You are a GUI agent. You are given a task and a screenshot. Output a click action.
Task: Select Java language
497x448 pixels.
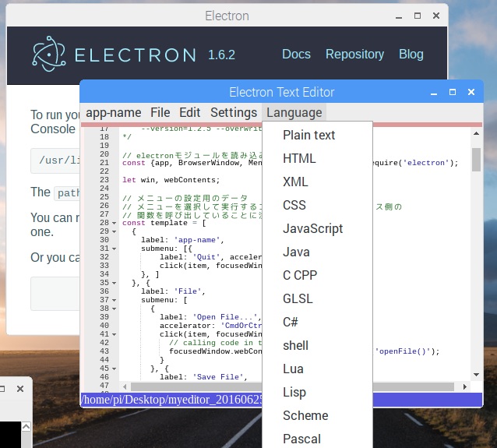(317, 252)
